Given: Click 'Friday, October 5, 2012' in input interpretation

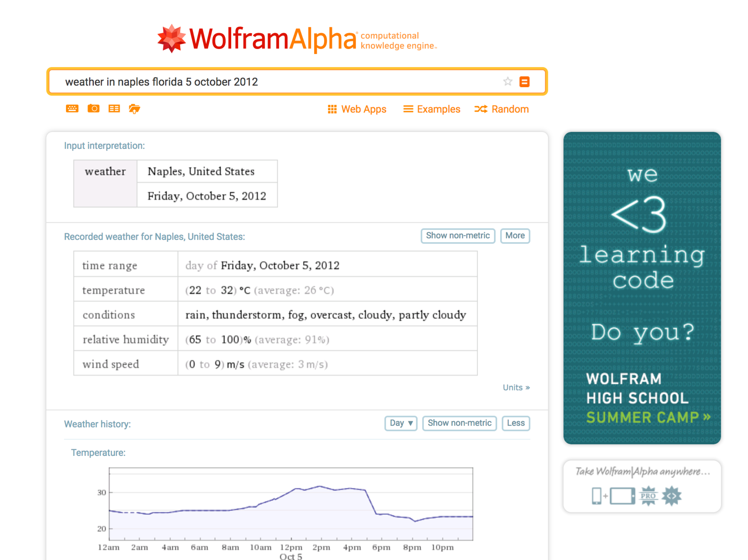Looking at the screenshot, I should pyautogui.click(x=207, y=196).
